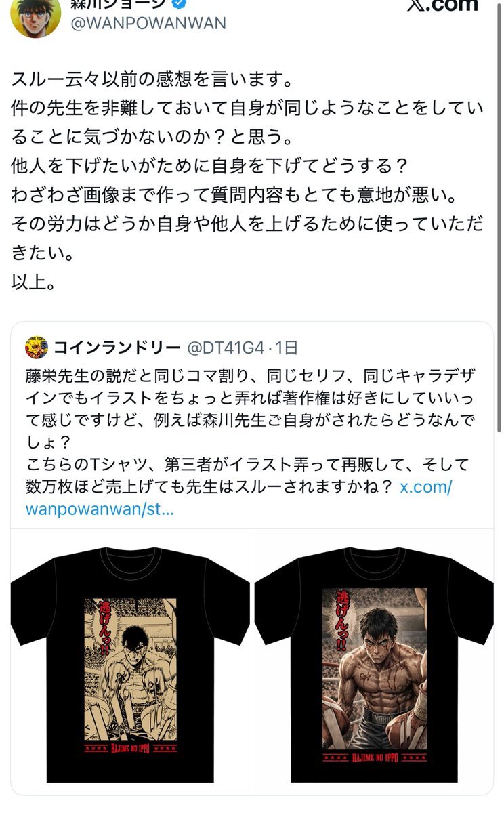Open the コインランドリー account name

click(116, 348)
